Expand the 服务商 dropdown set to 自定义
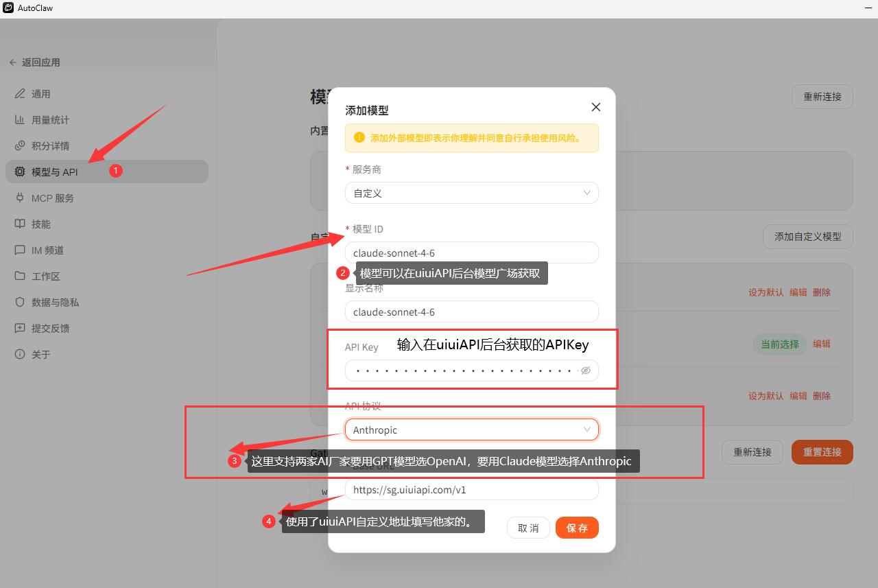The width and height of the screenshot is (878, 588). [471, 193]
